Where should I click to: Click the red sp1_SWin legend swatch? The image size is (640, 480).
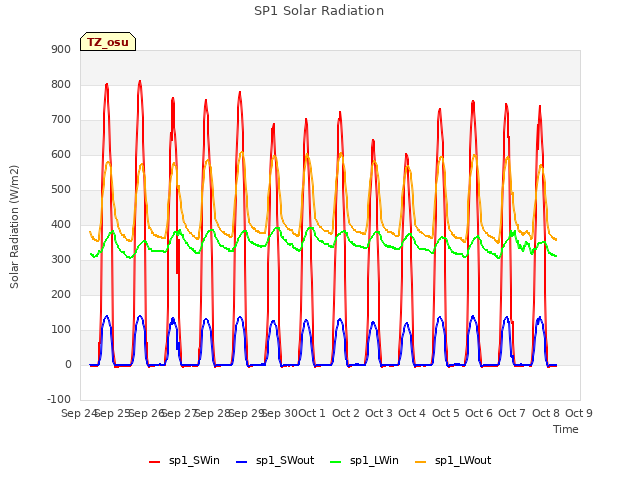pos(155,462)
